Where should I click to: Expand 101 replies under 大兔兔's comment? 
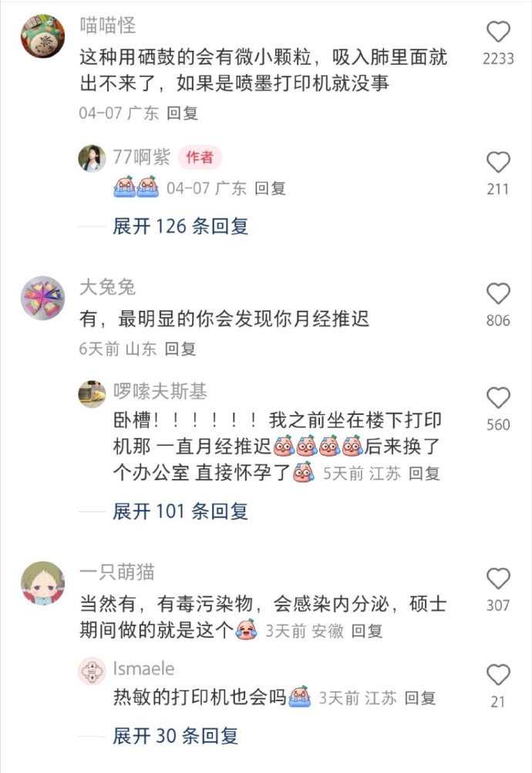[180, 511]
